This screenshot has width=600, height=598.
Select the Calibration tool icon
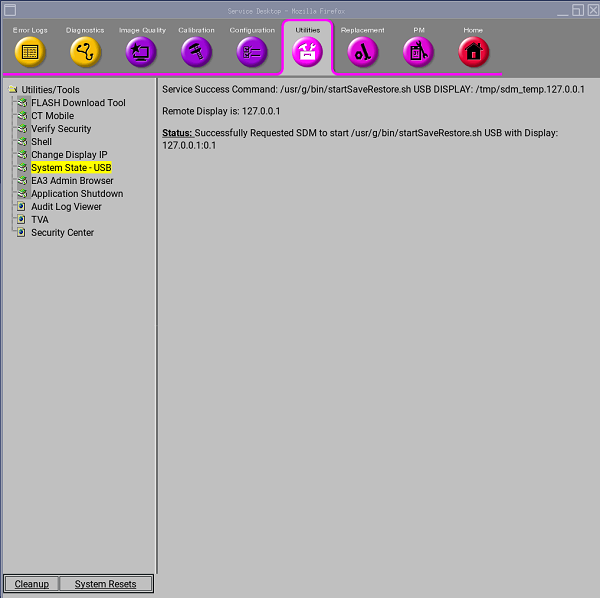coord(196,51)
